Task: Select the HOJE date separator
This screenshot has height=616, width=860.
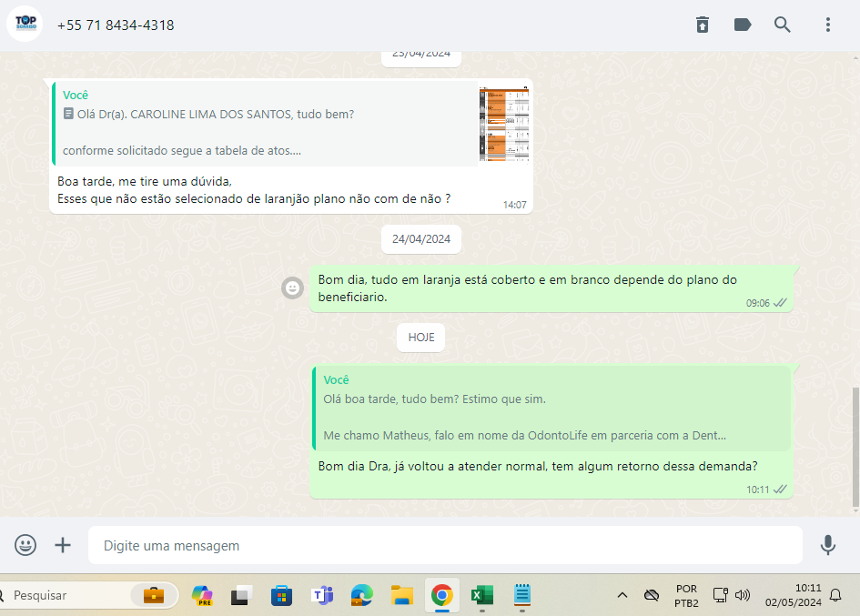Action: click(x=421, y=338)
